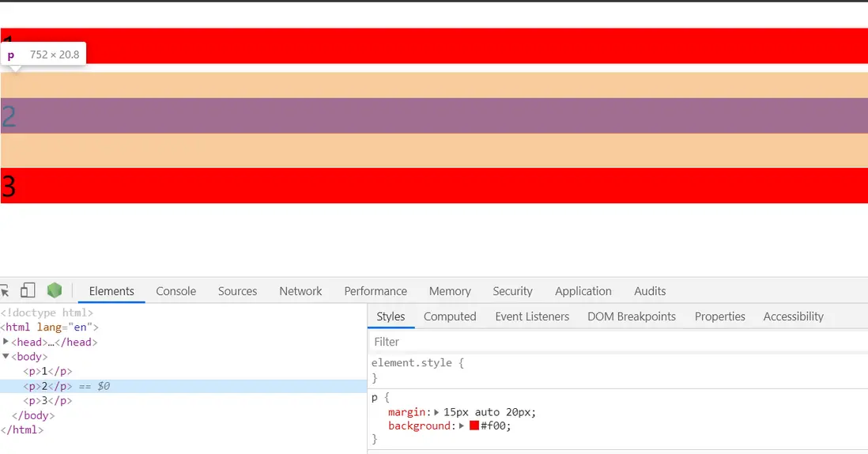868x454 pixels.
Task: Expand the background shorthand property
Action: click(x=462, y=426)
